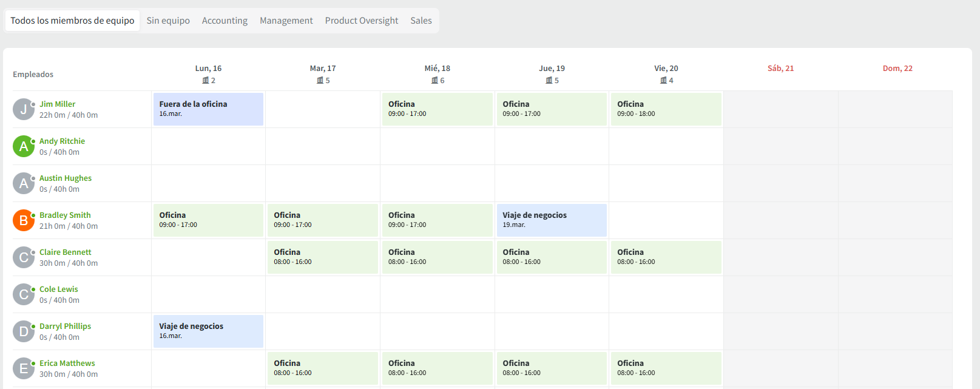The image size is (980, 389).
Task: Click Andy Ritchie's green avatar
Action: click(24, 146)
